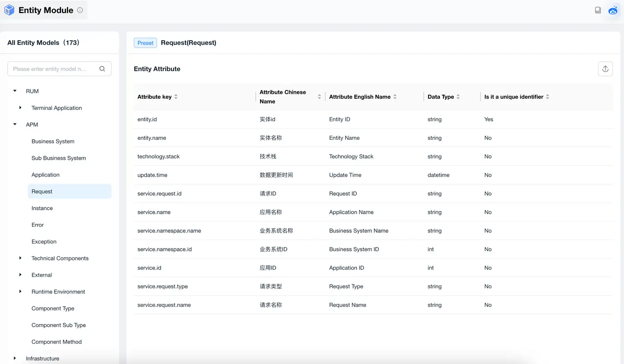Expand the Technical Components node

(20, 258)
